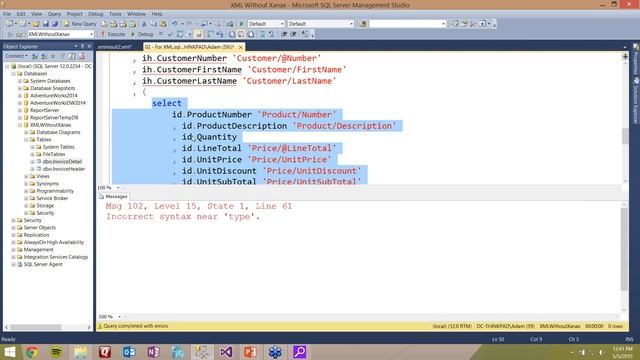The width and height of the screenshot is (640, 360).
Task: Click the Parse checkmark icon
Action: point(171,34)
